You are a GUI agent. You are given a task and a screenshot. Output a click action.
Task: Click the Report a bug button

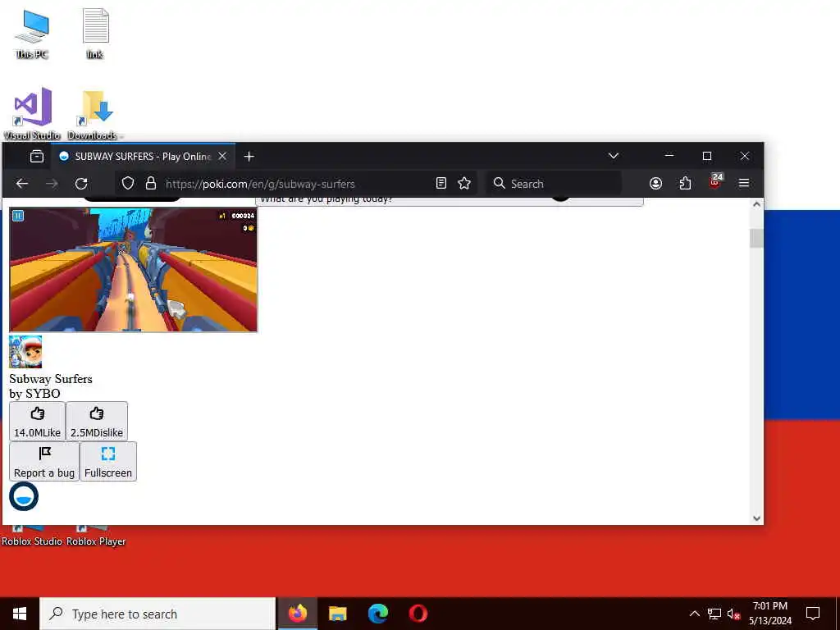click(44, 461)
